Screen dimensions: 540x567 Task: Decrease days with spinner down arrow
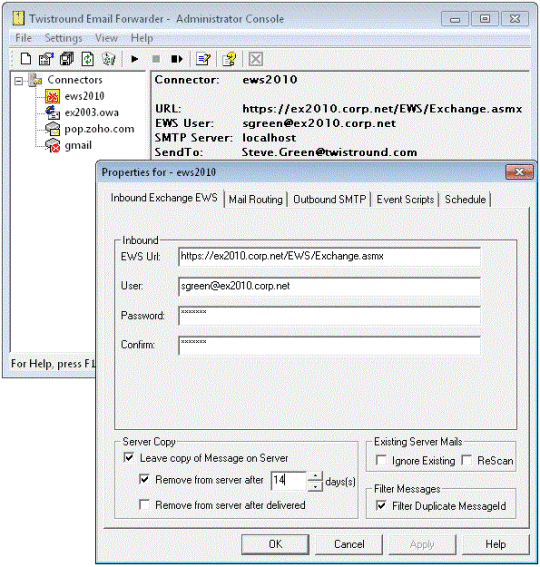[315, 486]
